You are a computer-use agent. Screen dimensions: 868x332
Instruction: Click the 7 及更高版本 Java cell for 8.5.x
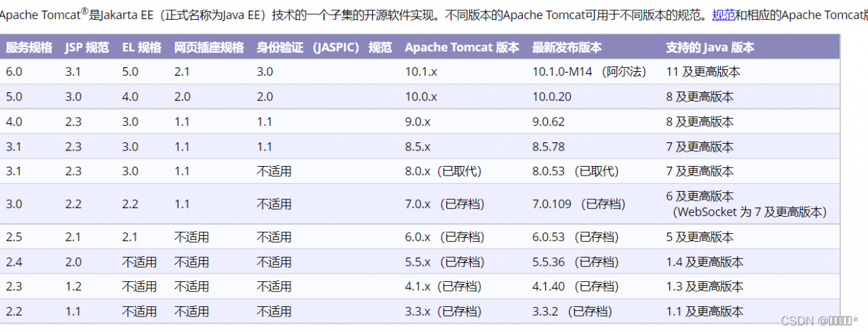(700, 146)
